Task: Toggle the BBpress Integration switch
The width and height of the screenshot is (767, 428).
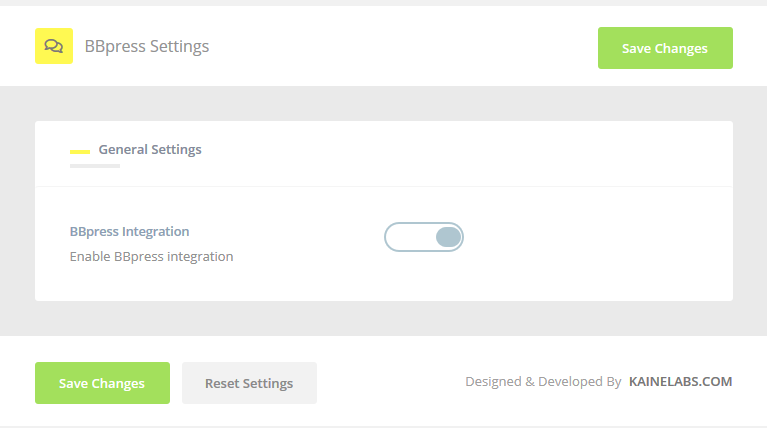Action: pyautogui.click(x=424, y=237)
